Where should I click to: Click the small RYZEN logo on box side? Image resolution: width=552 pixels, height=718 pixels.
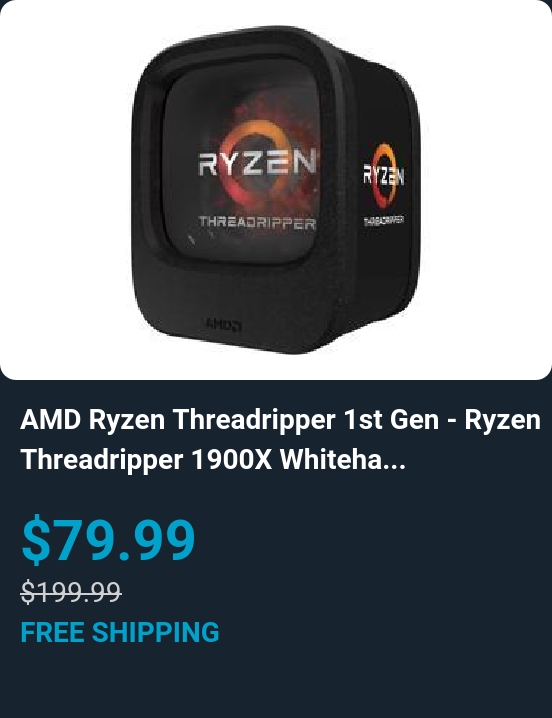[384, 175]
